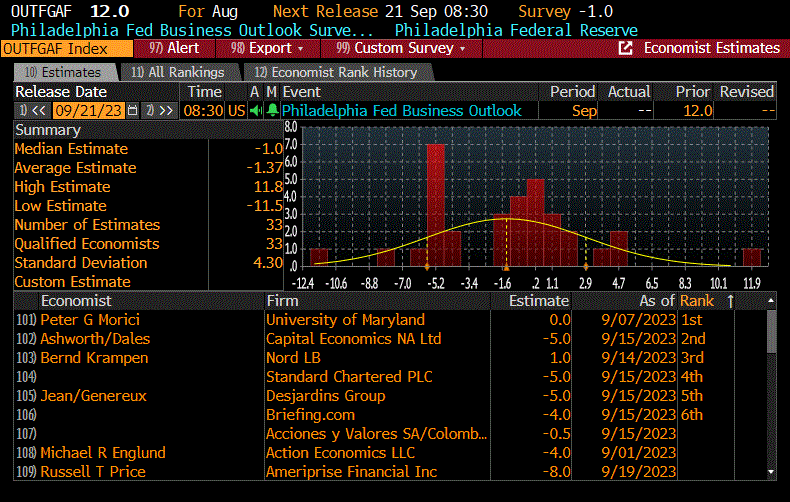Click Desjardins Group firm entry

[x=325, y=396]
